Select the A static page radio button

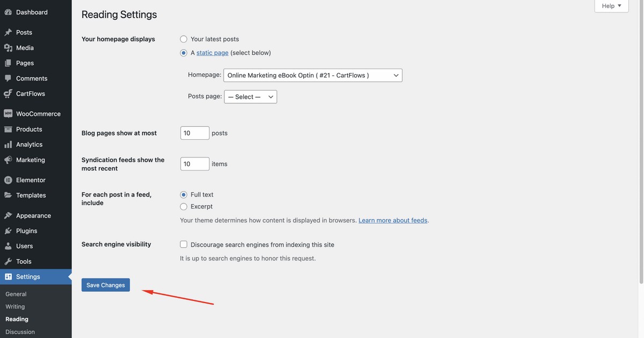point(184,53)
